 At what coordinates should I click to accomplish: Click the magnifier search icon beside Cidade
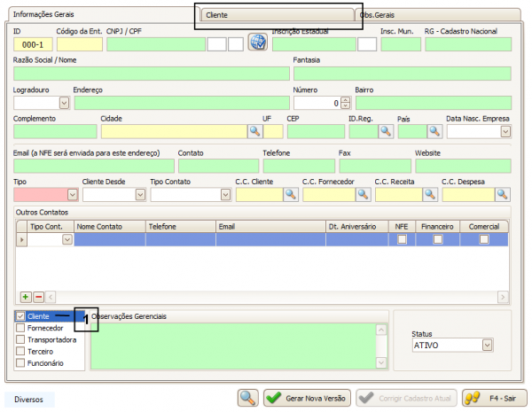254,131
